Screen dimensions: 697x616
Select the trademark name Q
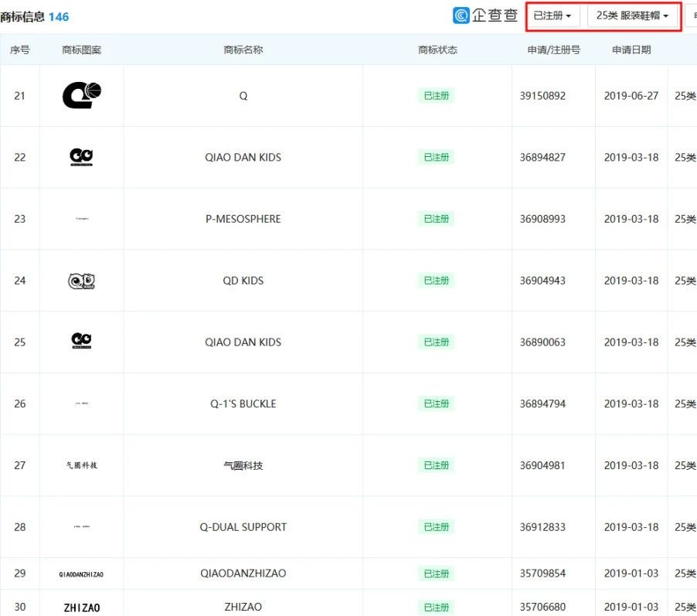click(x=243, y=96)
